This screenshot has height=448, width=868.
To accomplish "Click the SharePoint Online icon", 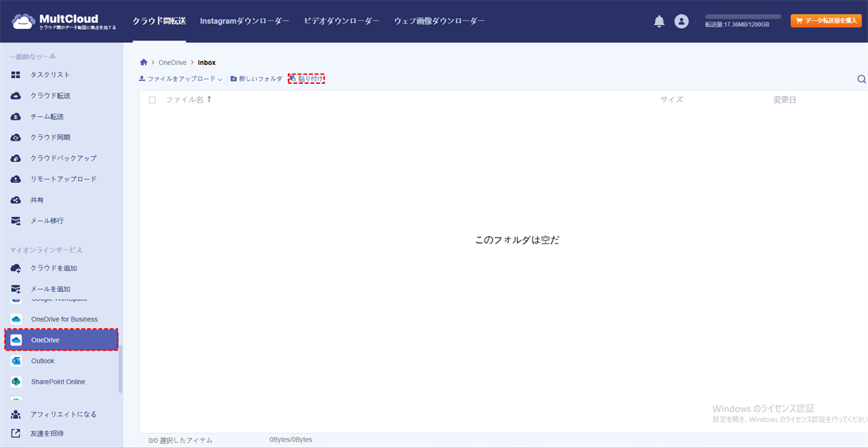I will point(16,382).
